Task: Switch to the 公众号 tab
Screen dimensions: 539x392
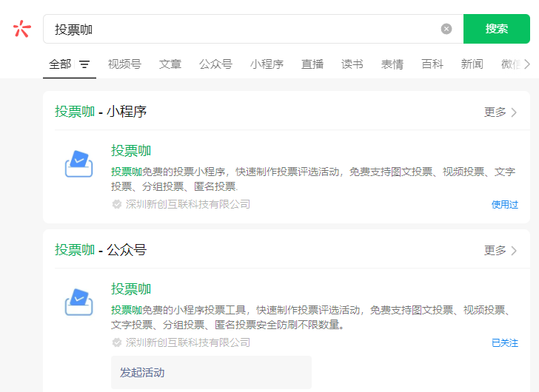Action: click(215, 64)
